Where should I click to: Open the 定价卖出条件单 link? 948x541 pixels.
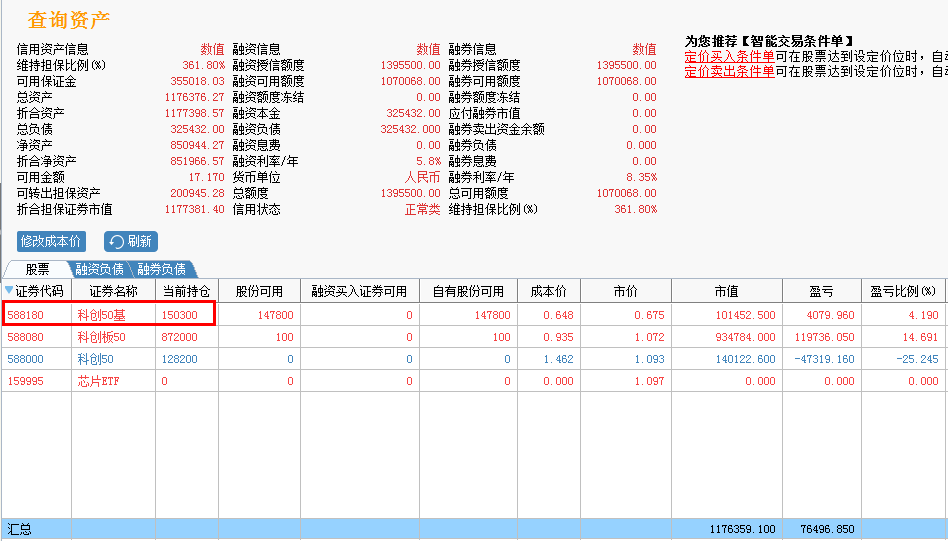point(729,72)
